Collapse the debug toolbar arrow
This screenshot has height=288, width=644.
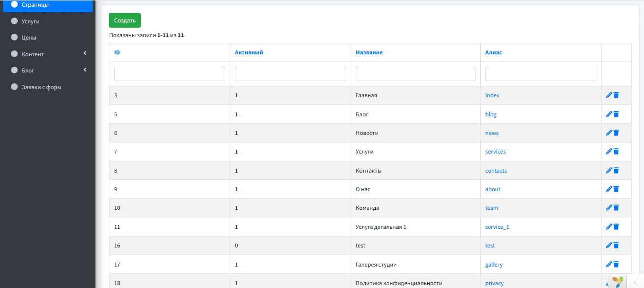click(635, 282)
